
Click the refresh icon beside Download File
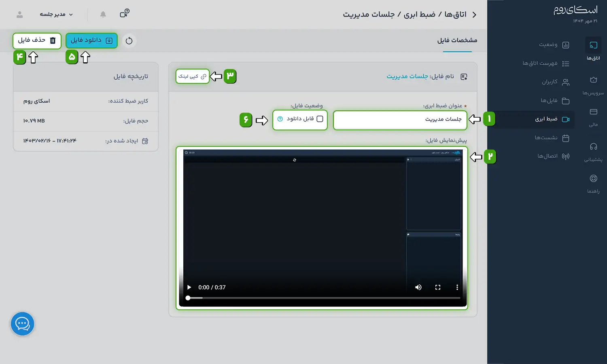129,41
